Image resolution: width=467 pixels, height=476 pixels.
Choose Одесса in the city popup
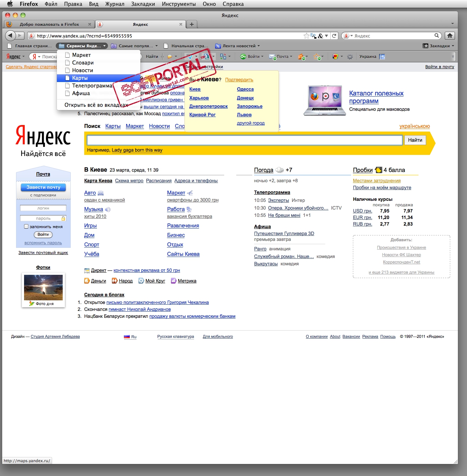pyautogui.click(x=245, y=89)
